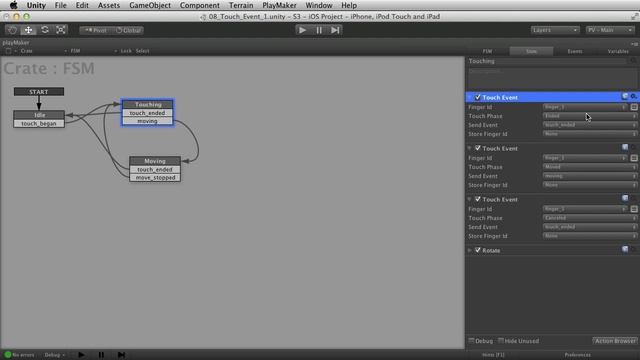
Task: Switch to the State inspector tab
Action: [x=531, y=51]
